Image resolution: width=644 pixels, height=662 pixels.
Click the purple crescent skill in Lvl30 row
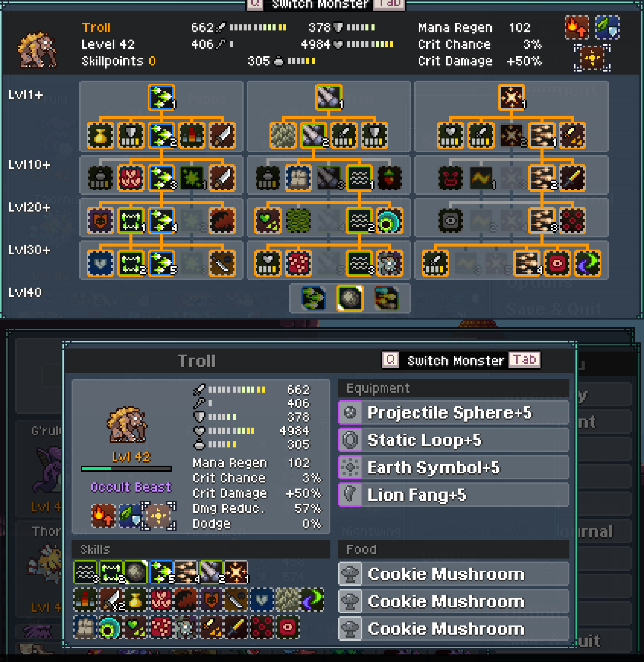point(588,263)
